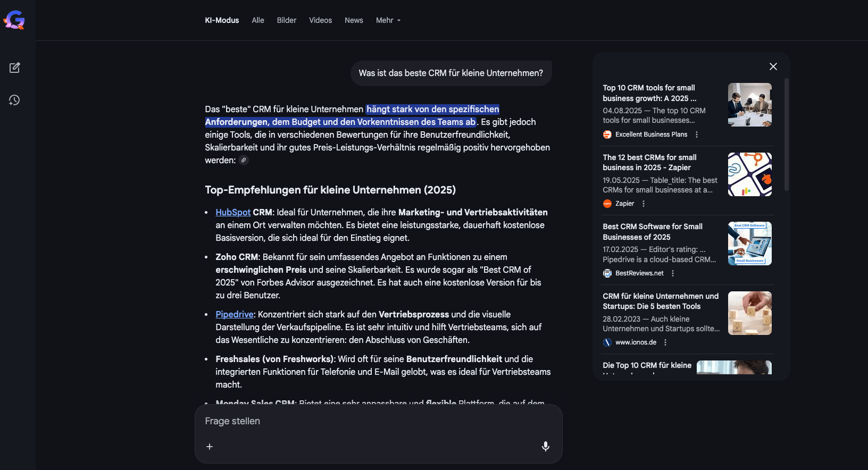Image resolution: width=868 pixels, height=470 pixels.
Task: Click the Excellent Business Plans favicon
Action: (x=607, y=135)
